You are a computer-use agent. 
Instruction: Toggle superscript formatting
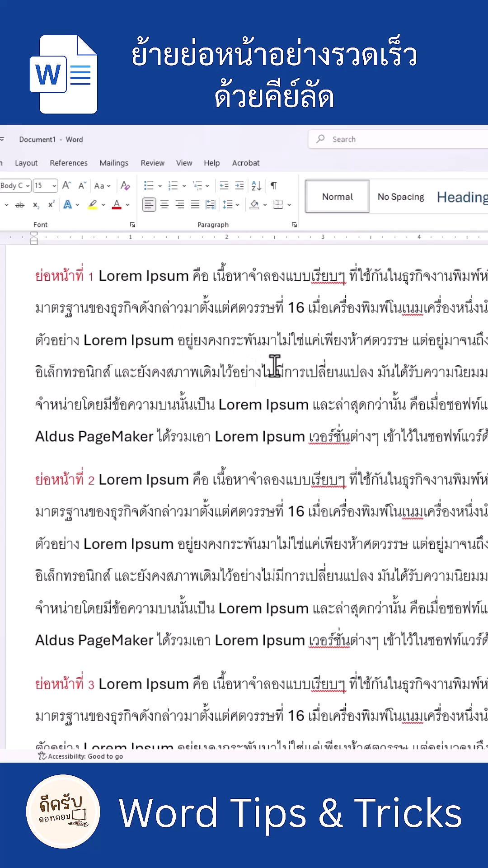[51, 204]
